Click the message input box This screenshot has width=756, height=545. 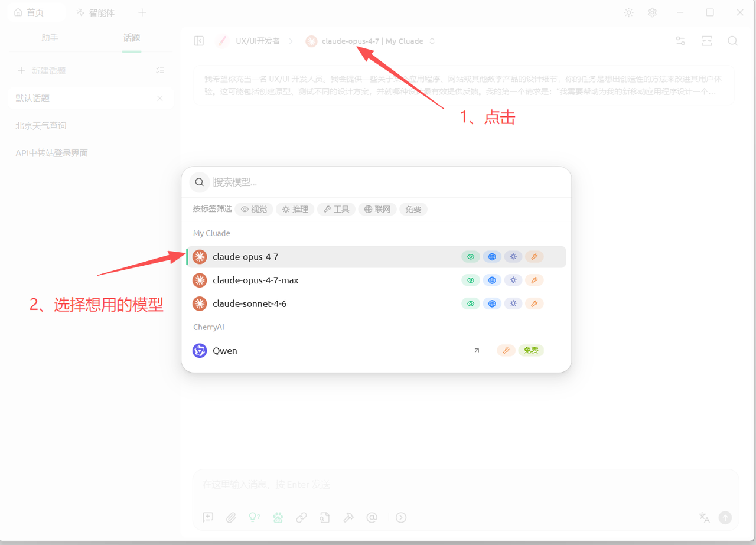[465, 485]
